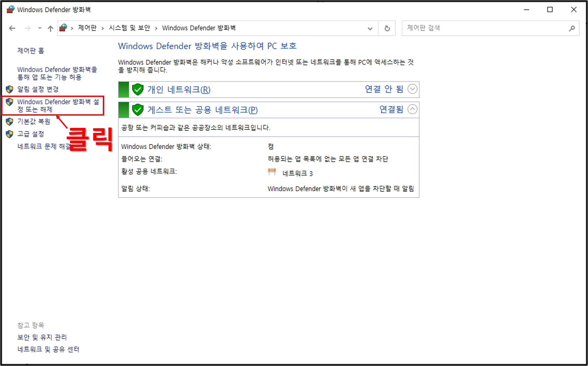This screenshot has height=366, width=588.
Task: Click the 네트워크 3 bench icon
Action: pyautogui.click(x=272, y=172)
